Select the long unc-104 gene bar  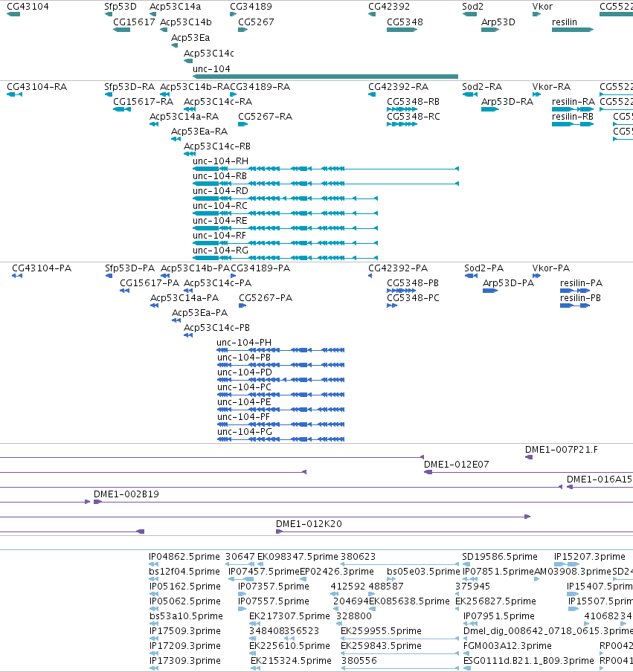click(326, 77)
